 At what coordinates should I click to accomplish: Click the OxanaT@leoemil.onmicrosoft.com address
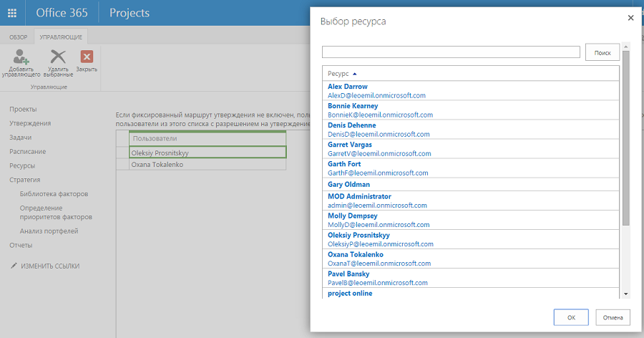379,263
